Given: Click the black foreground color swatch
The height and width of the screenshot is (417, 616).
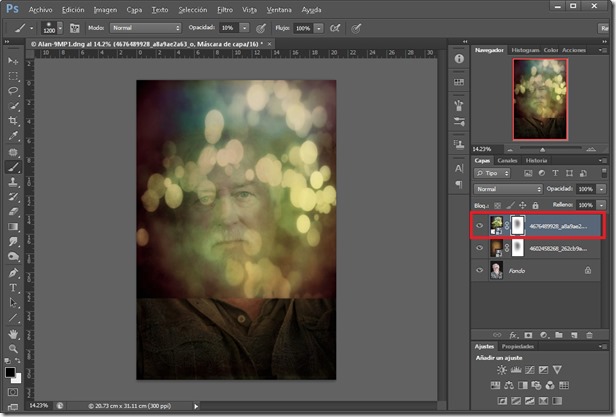Looking at the screenshot, I should [x=11, y=372].
